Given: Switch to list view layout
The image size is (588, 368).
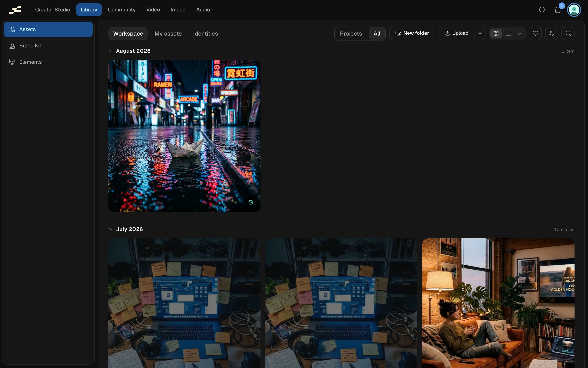Looking at the screenshot, I should tap(509, 34).
